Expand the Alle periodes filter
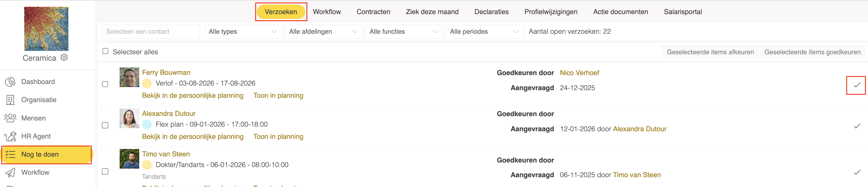This screenshot has width=868, height=187. click(x=485, y=32)
